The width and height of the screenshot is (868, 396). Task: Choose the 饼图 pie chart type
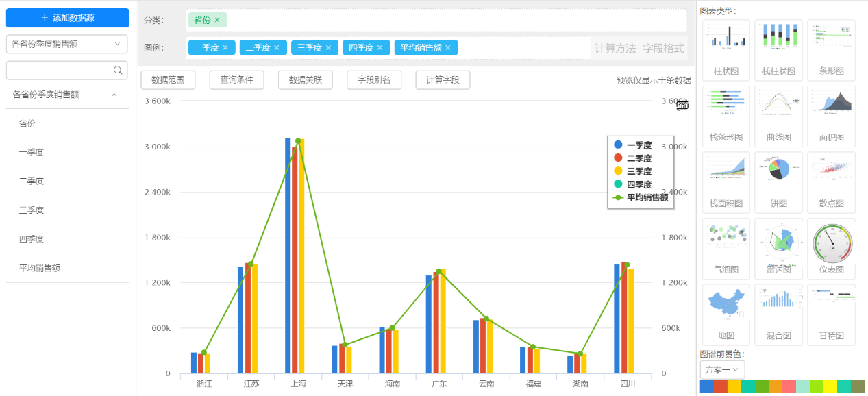(x=778, y=181)
